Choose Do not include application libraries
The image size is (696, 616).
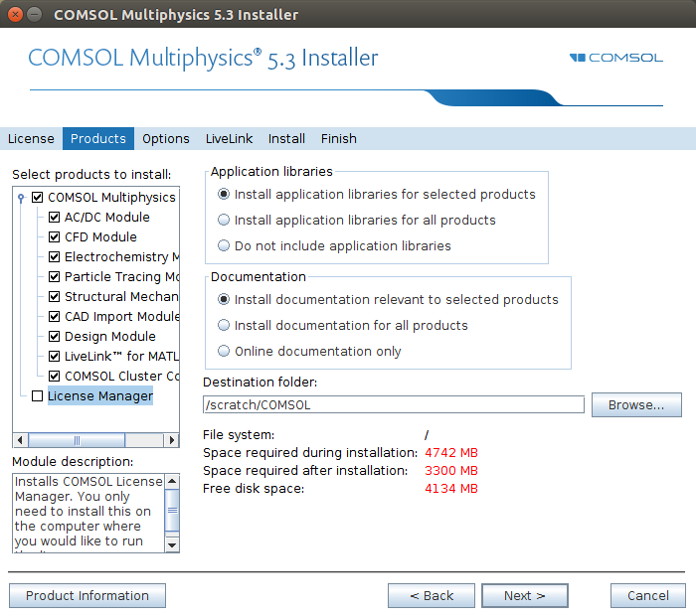[224, 246]
